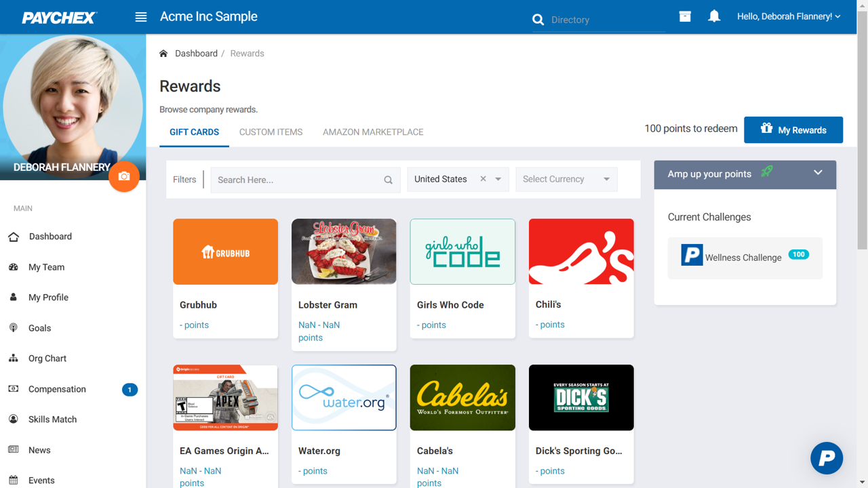
Task: Open the notifications bell
Action: coord(714,16)
